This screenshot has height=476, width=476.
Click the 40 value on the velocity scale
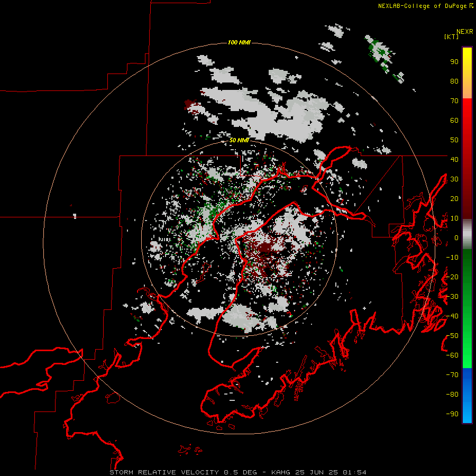pyautogui.click(x=454, y=159)
